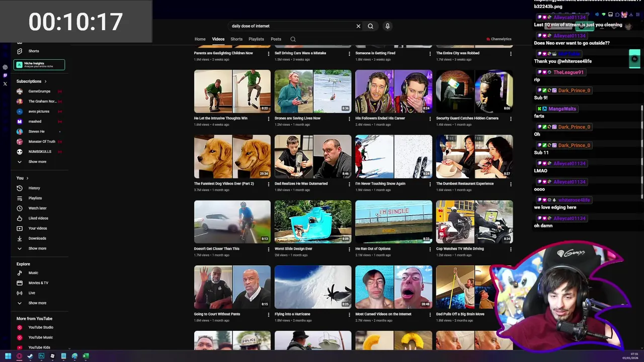Open the Channelytics extension button
This screenshot has width=644, height=362.
coord(499,39)
